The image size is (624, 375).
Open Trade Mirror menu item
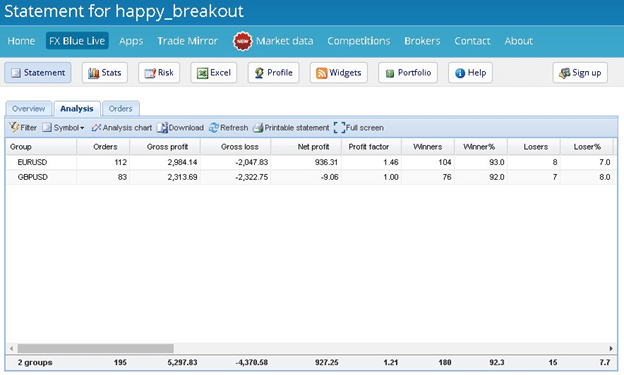click(x=187, y=41)
